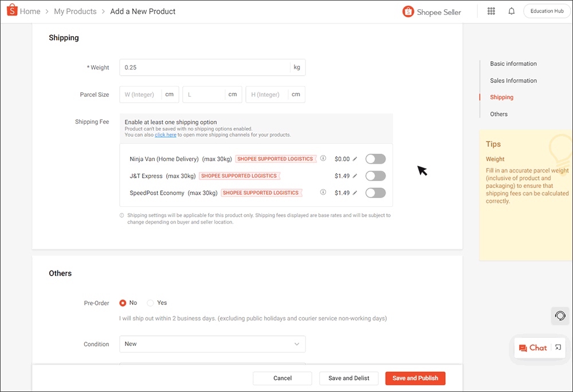
Task: Open the Education Hub
Action: (546, 10)
